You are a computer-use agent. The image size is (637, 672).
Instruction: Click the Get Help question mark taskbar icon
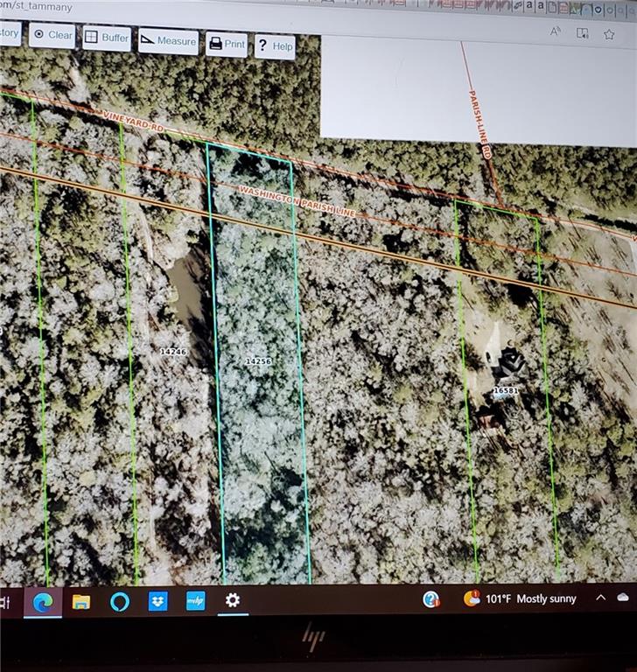coord(430,599)
